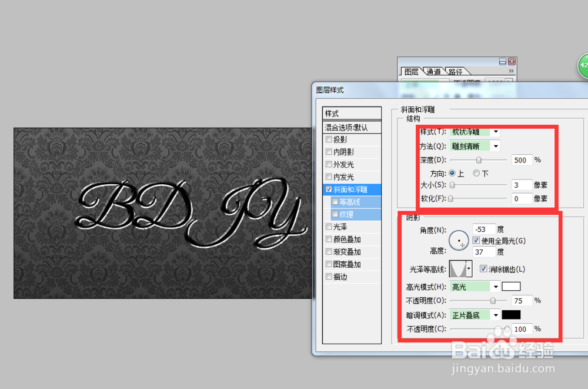This screenshot has width=588, height=389.
Task: Open the 光泽等高线 gloss contour picker arrow
Action: 469,269
